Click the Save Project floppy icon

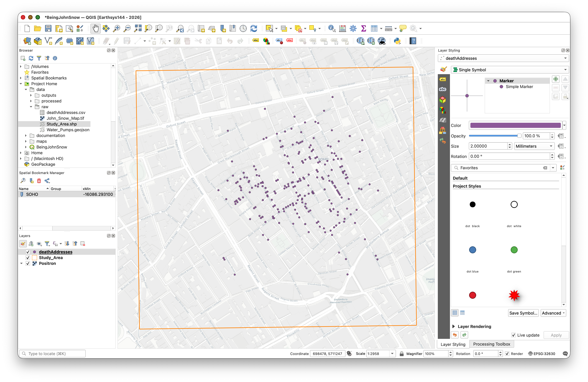(48, 29)
